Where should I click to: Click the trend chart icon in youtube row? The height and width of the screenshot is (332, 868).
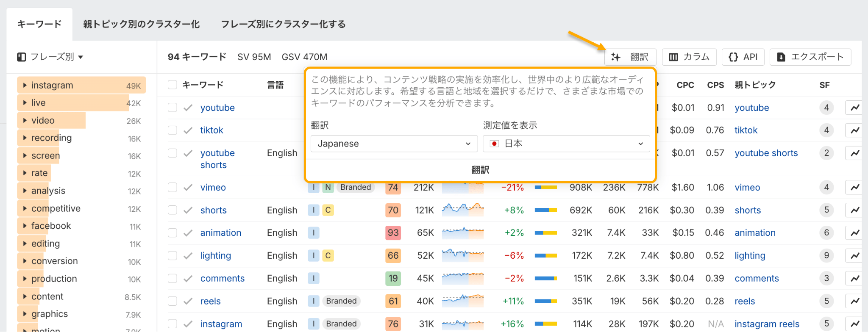point(854,108)
